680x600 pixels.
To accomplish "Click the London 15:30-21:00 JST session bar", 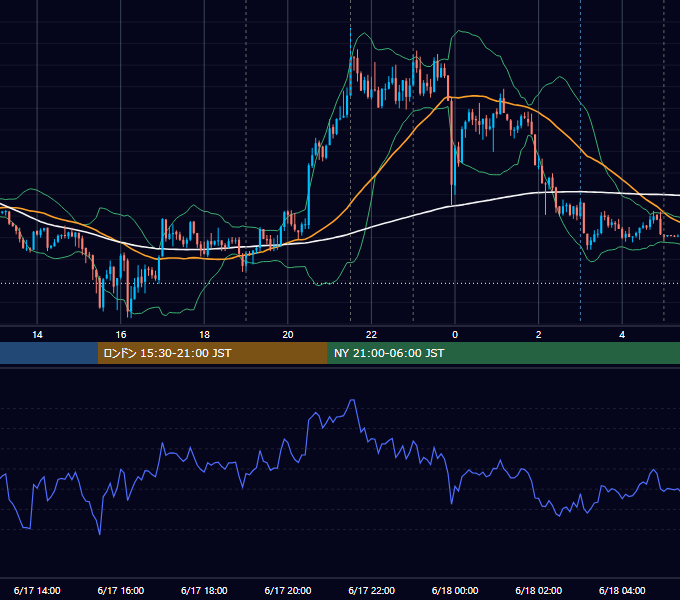I will [212, 353].
